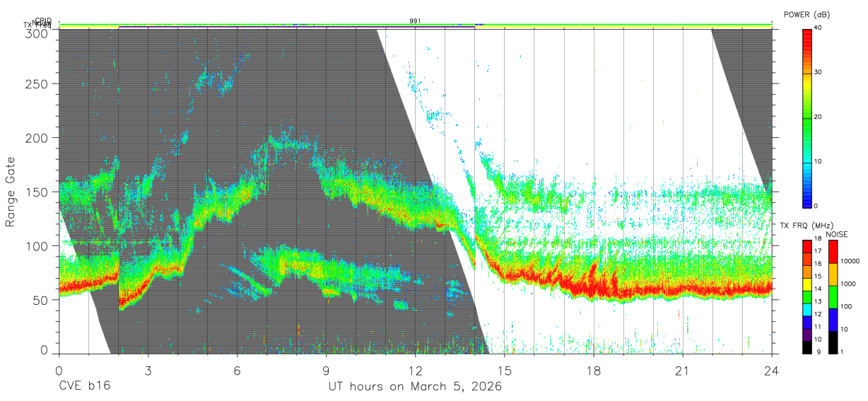Viewport: 868px width, 401px height.
Task: Click the 100 tick on Range Gate axis
Action: coord(38,245)
